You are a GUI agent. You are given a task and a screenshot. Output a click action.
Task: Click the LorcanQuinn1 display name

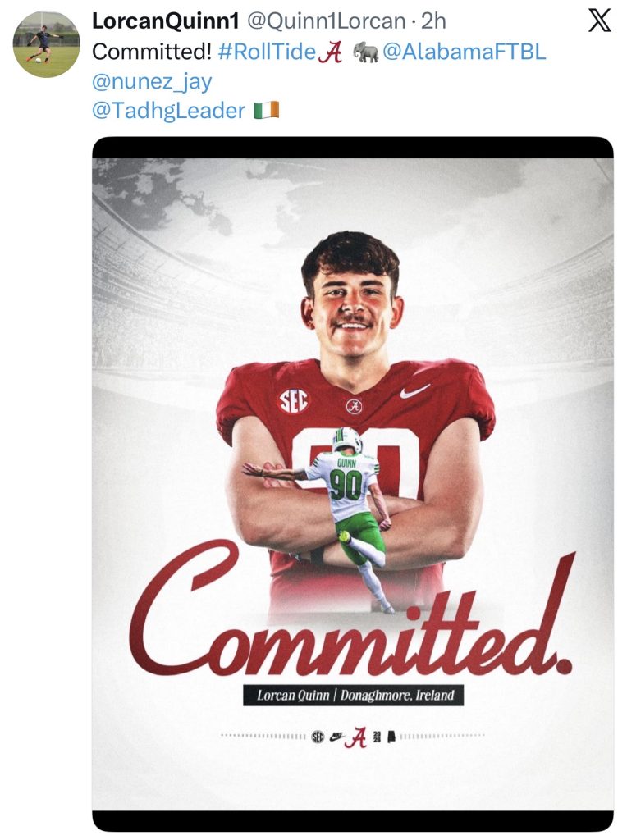click(x=164, y=21)
